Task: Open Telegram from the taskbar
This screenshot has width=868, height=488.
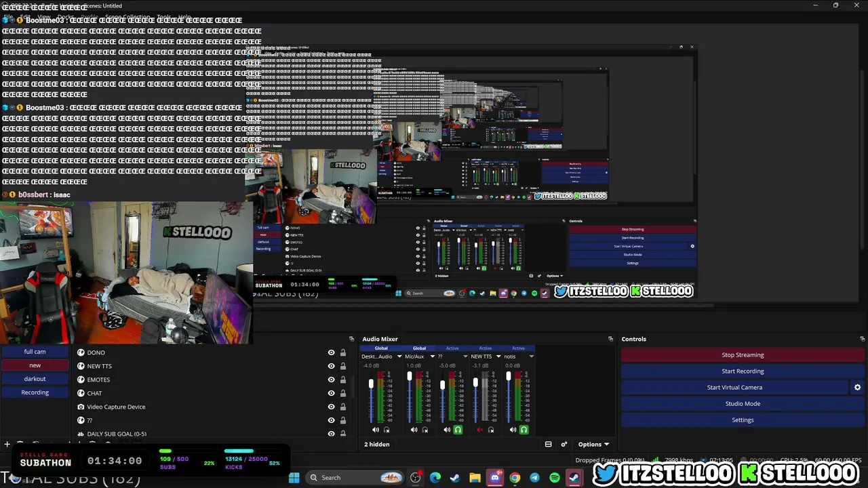Action: coord(534,478)
